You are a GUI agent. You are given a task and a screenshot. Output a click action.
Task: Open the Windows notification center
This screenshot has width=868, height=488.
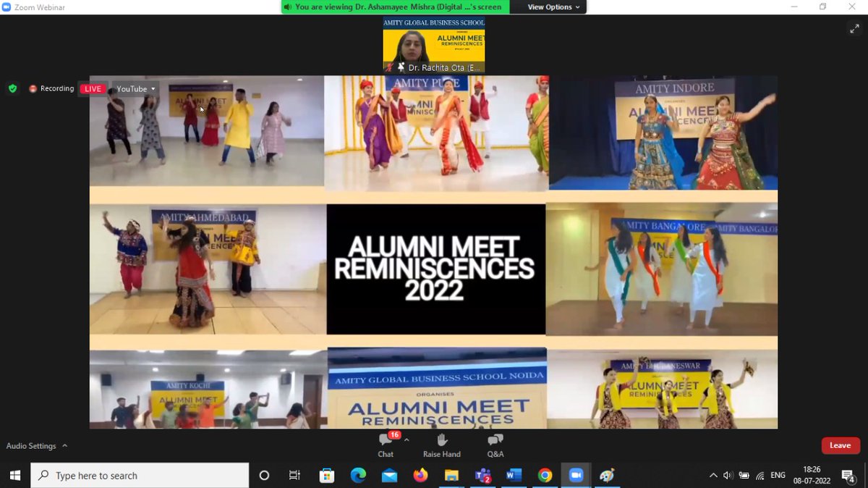coord(848,476)
